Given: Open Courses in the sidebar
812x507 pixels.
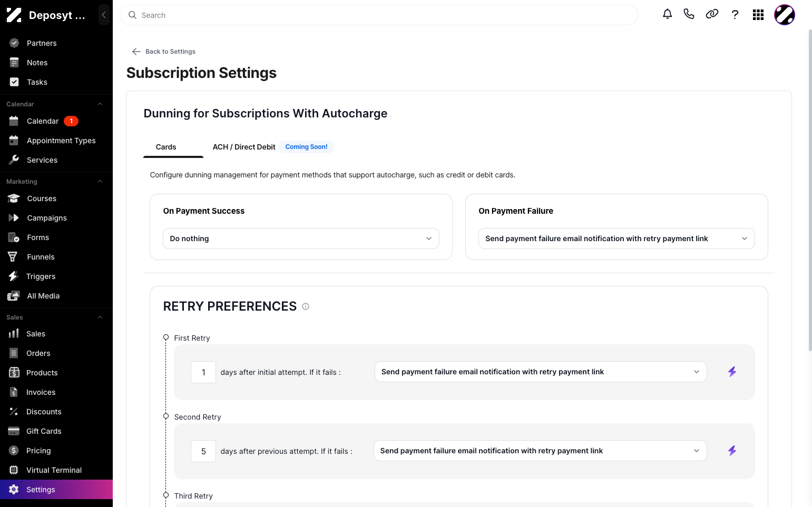Looking at the screenshot, I should (56, 198).
